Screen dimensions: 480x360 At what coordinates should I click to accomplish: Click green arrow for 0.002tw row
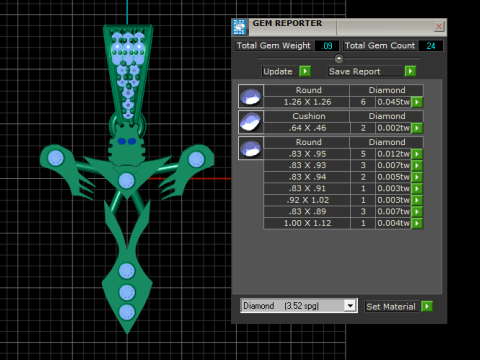click(417, 128)
